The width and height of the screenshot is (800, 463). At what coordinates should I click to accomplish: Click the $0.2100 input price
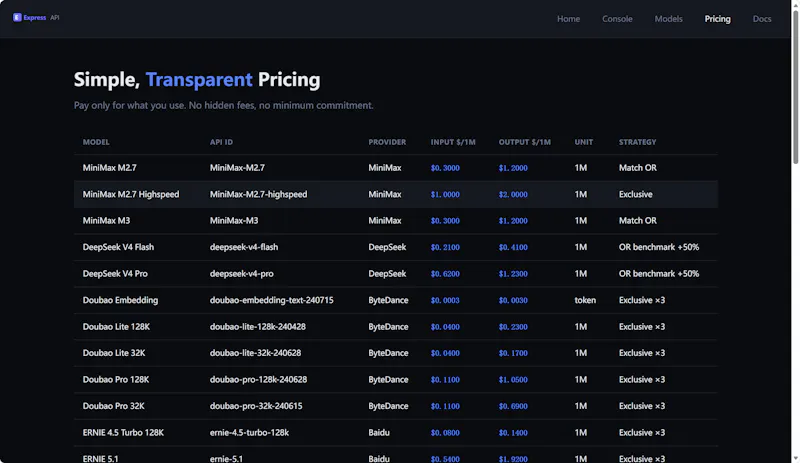(445, 247)
